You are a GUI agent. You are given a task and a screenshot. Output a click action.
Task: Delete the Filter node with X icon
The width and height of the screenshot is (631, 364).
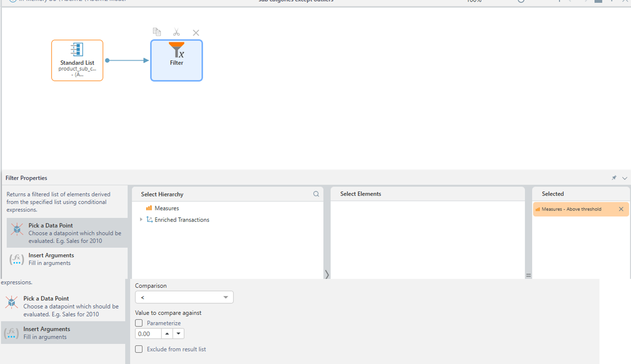tap(196, 33)
